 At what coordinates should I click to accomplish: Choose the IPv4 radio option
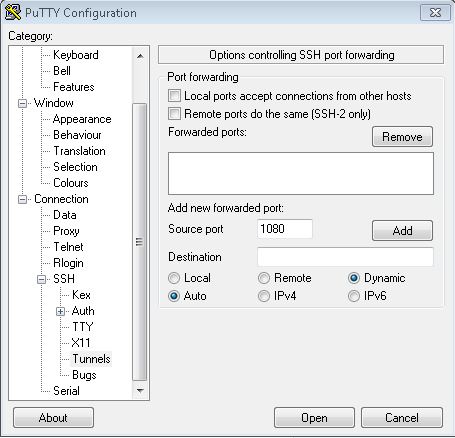(x=264, y=296)
